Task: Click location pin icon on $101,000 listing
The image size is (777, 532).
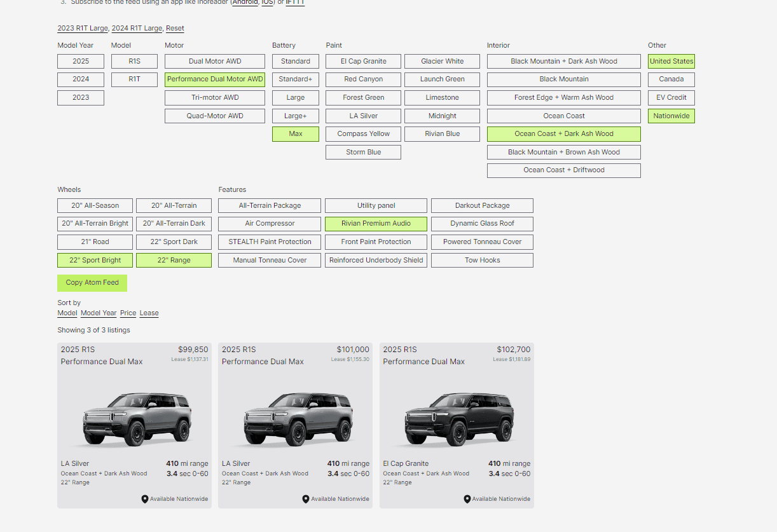Action: [306, 499]
